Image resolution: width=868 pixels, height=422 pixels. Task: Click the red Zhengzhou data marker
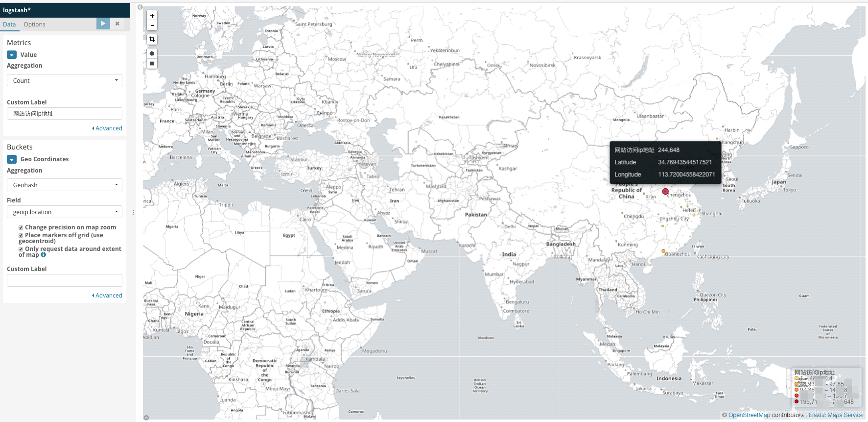[665, 192]
